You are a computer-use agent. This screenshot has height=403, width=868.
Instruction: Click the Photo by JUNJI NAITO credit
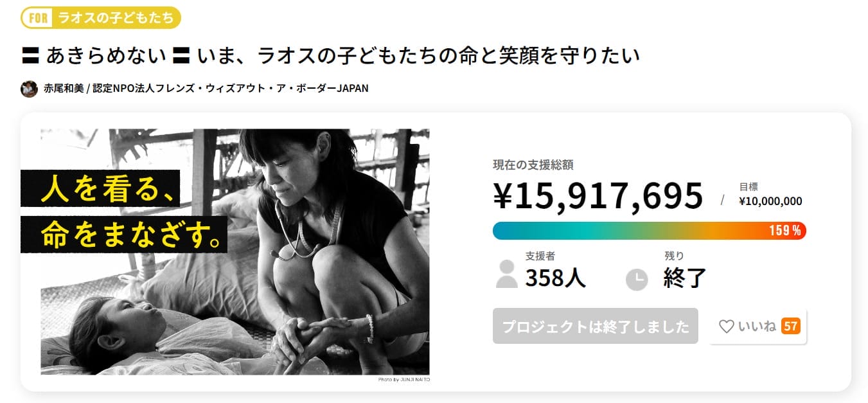pos(403,380)
